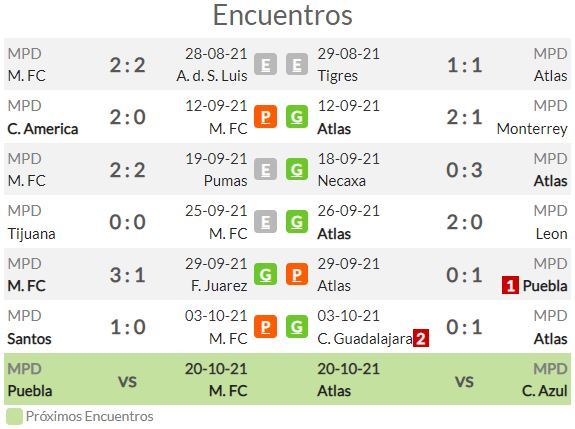Image resolution: width=575 pixels, height=429 pixels.
Task: Click the gray E badge beside the Tigres 29-08-21 match
Action: 297,65
